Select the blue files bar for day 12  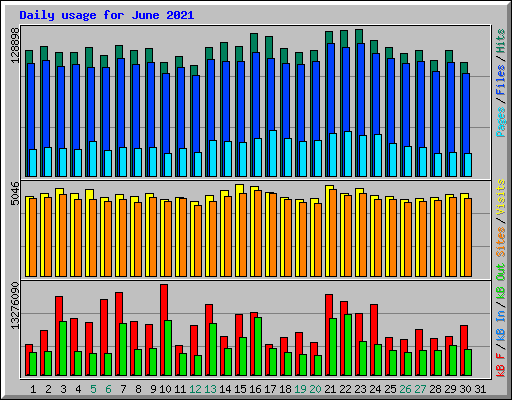click(x=196, y=113)
